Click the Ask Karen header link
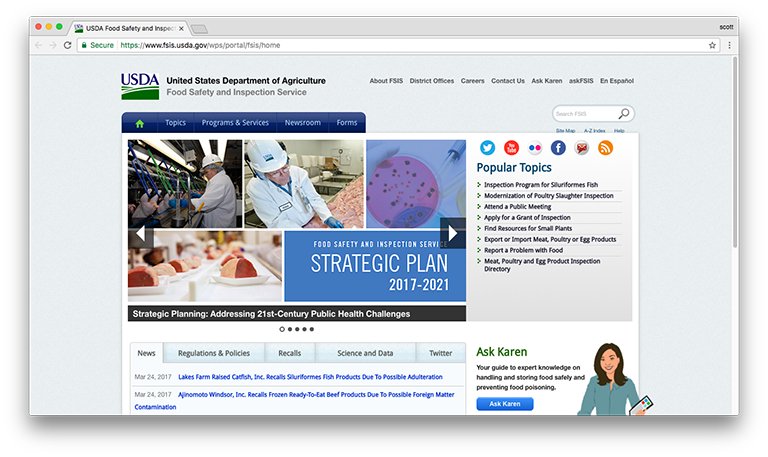The width and height of the screenshot is (768, 457). click(x=547, y=81)
